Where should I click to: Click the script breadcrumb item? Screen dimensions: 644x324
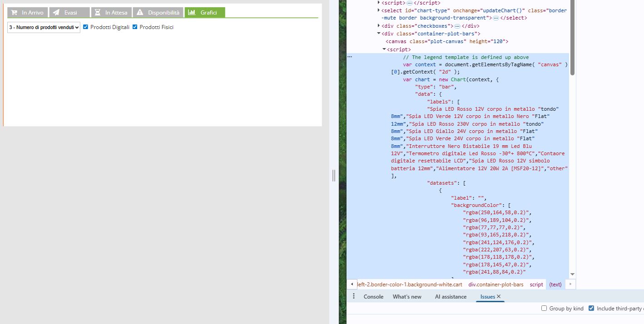pos(536,285)
